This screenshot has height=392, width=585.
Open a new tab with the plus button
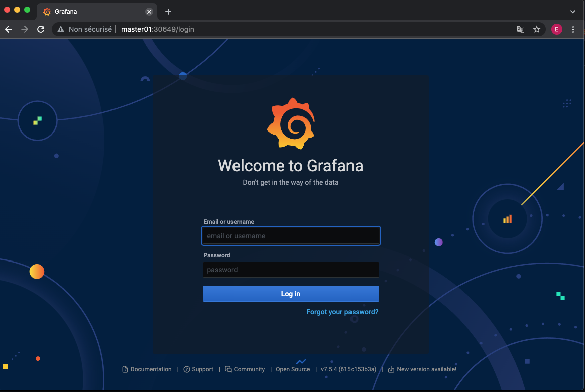168,11
